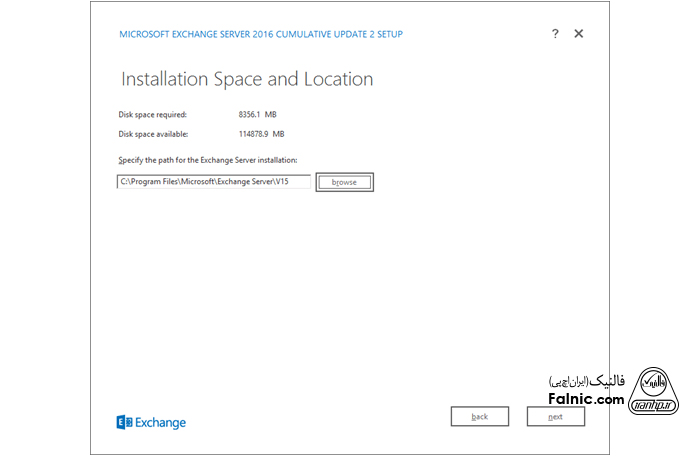Click the Exchange Server 2016 setup title
694x456 pixels.
(x=261, y=34)
